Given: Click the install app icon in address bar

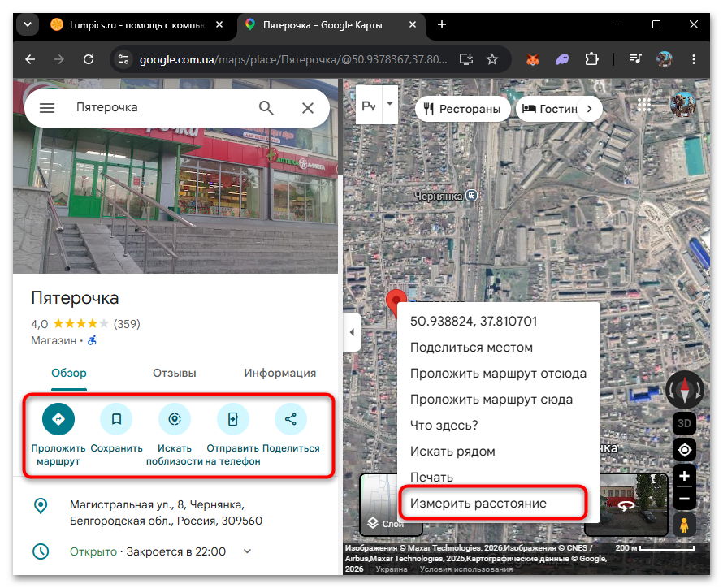Looking at the screenshot, I should click(x=466, y=59).
